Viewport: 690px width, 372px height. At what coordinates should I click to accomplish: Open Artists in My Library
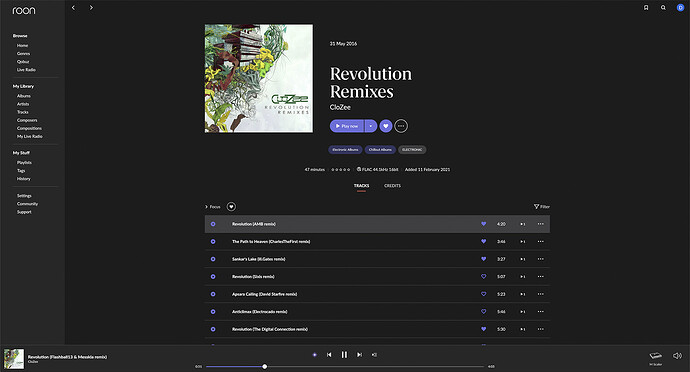tap(23, 104)
